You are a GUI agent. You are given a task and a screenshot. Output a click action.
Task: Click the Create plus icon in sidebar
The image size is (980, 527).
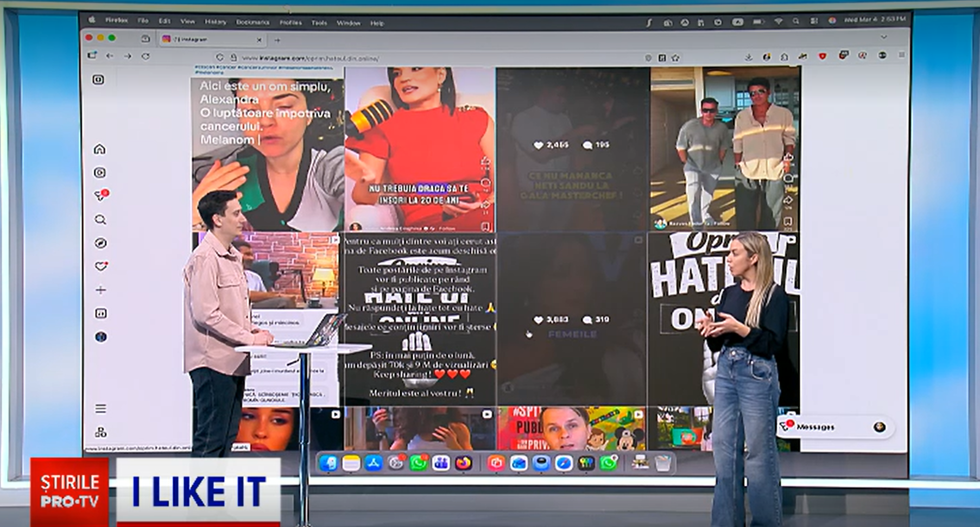point(100,290)
